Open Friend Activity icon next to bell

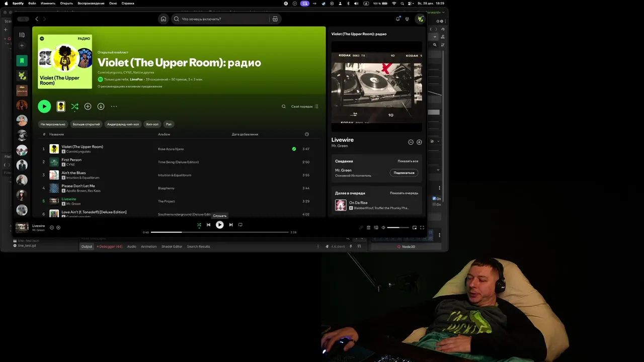coord(407,19)
